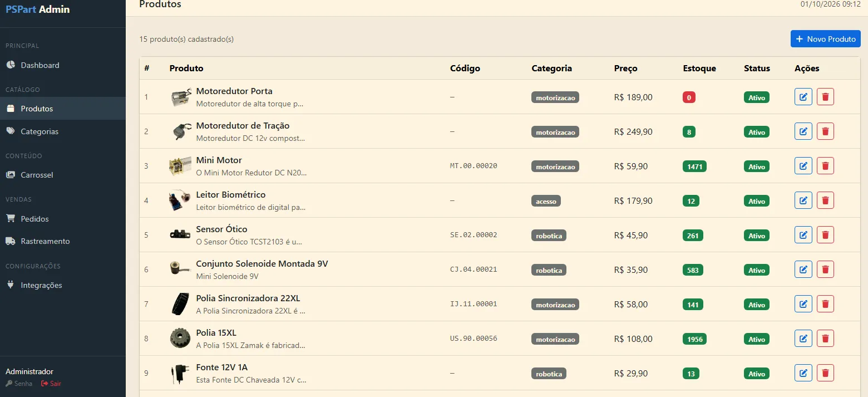
Task: Click the Preço column header
Action: click(626, 68)
